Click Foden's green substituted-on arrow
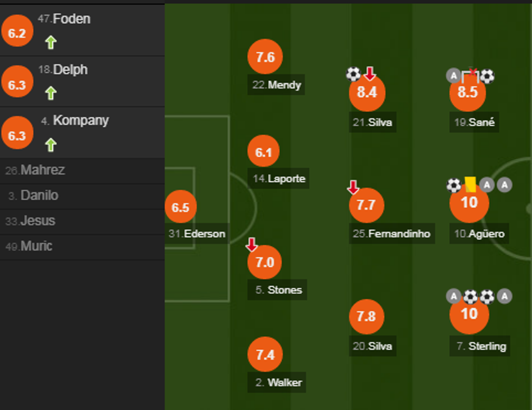Viewport: 532px width, 410px height. [x=50, y=42]
